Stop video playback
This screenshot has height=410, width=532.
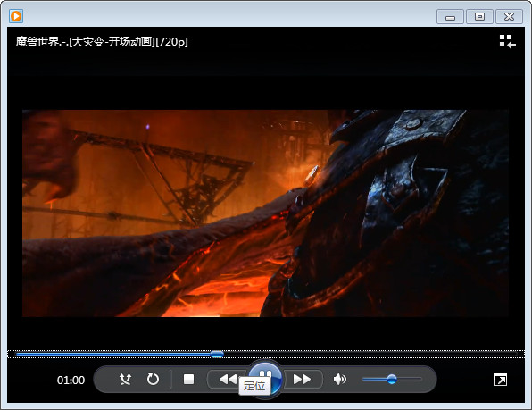coord(188,379)
